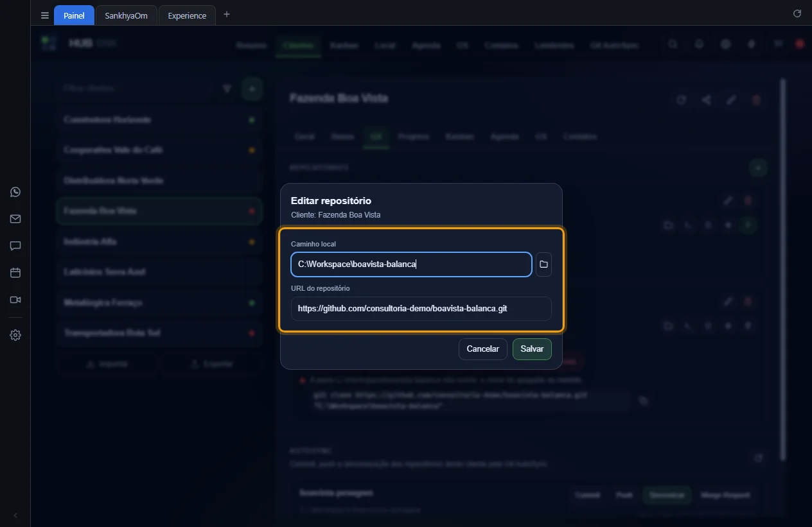Select Cooperativa Vale do Café client
812x527 pixels.
159,150
